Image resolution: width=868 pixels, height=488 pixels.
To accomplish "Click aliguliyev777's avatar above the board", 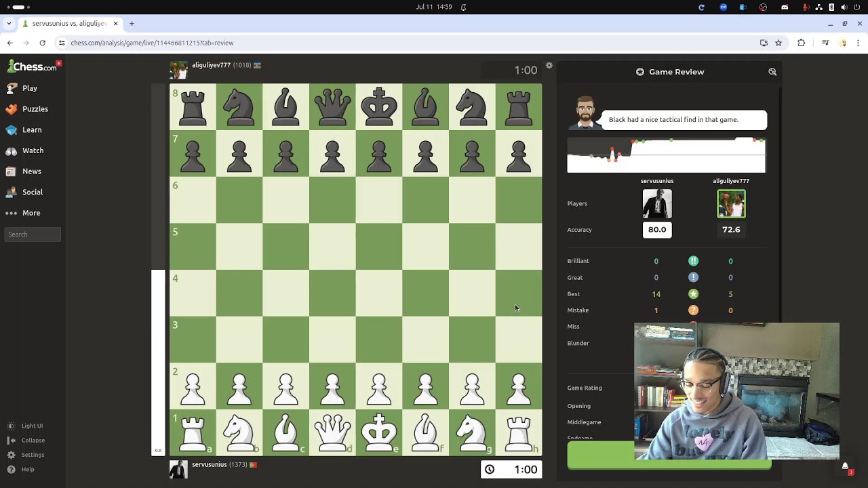I will click(x=178, y=70).
